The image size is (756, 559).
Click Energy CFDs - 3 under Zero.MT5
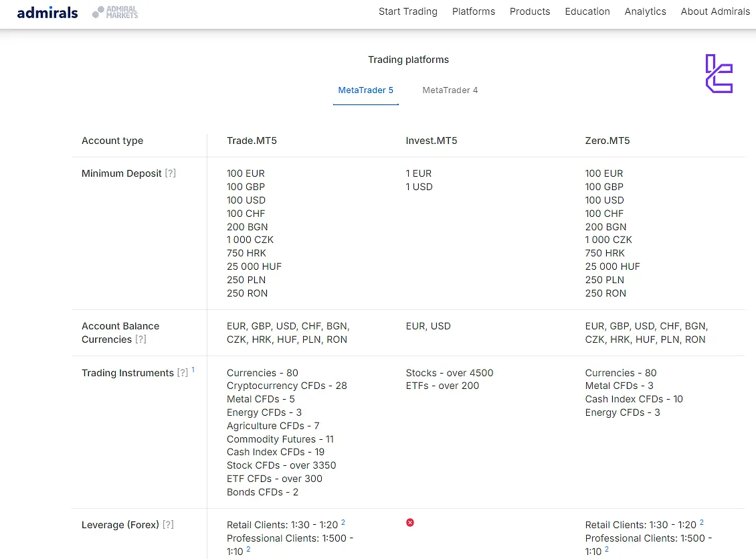click(622, 412)
